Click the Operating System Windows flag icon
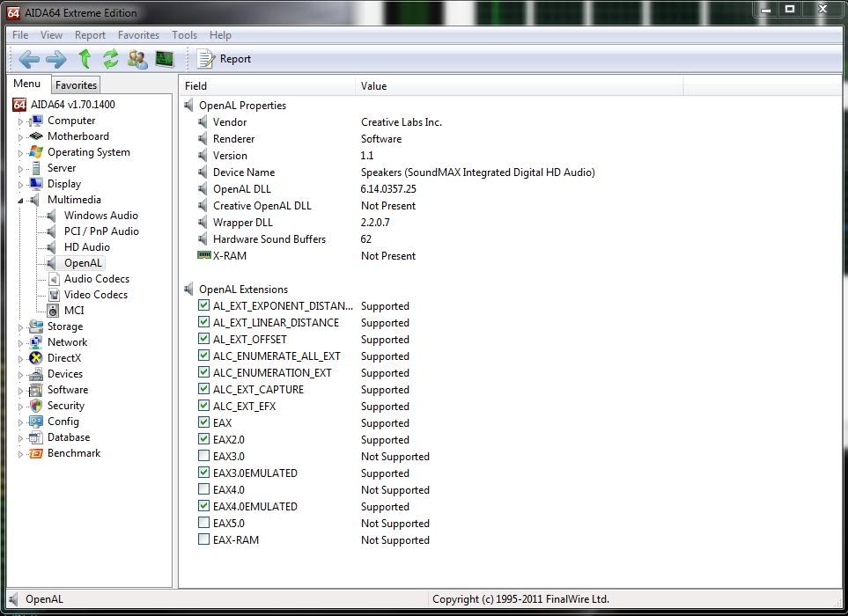This screenshot has height=616, width=848. point(36,152)
